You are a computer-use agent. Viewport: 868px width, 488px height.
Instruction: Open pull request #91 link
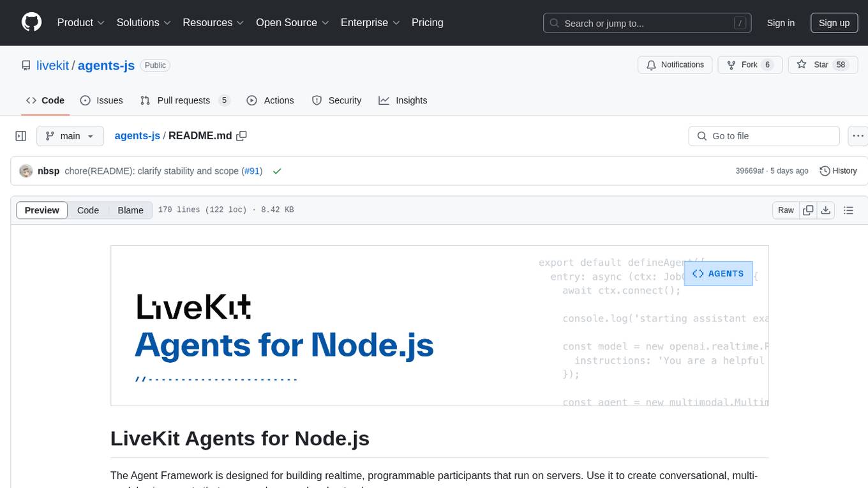252,171
